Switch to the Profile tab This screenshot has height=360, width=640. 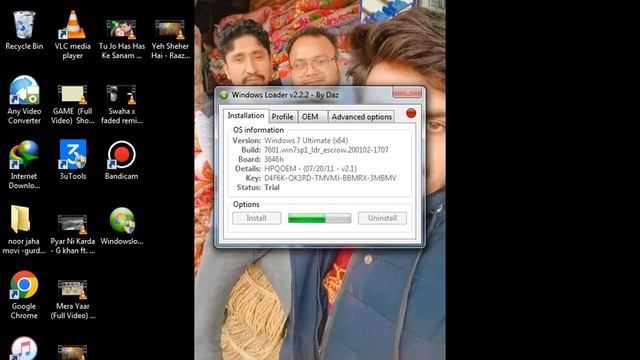[x=283, y=117]
